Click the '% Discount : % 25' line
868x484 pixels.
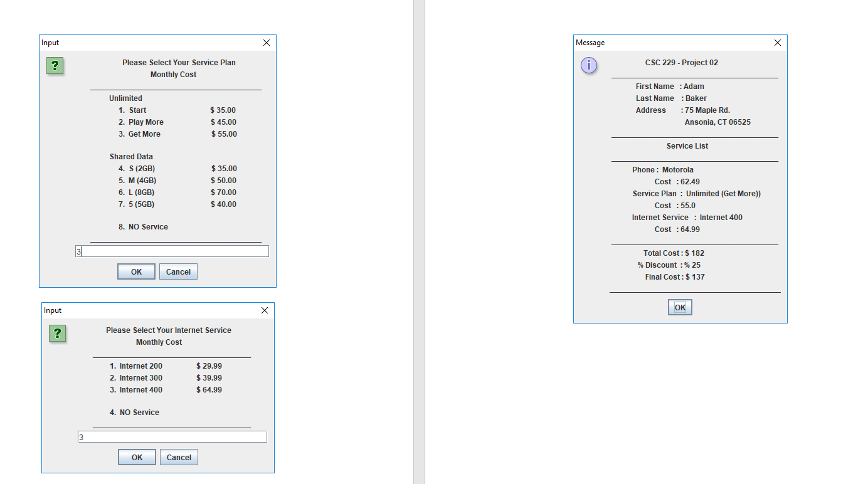tap(669, 265)
